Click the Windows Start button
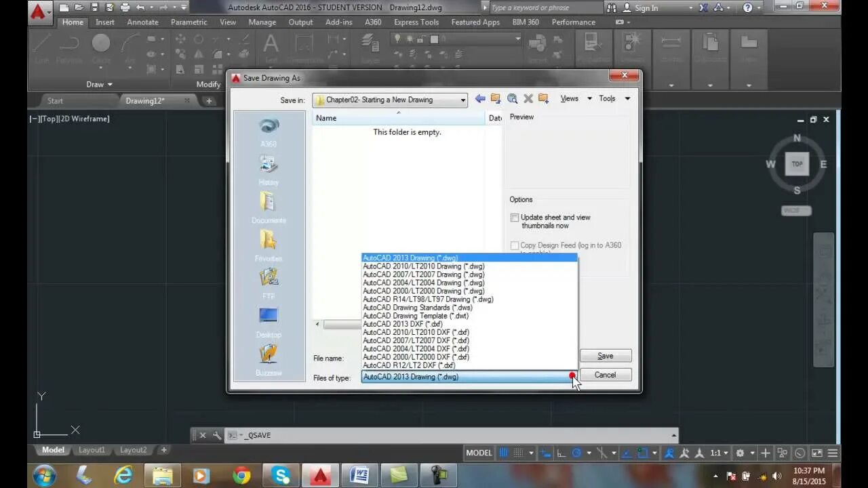The image size is (868, 488). 44,475
